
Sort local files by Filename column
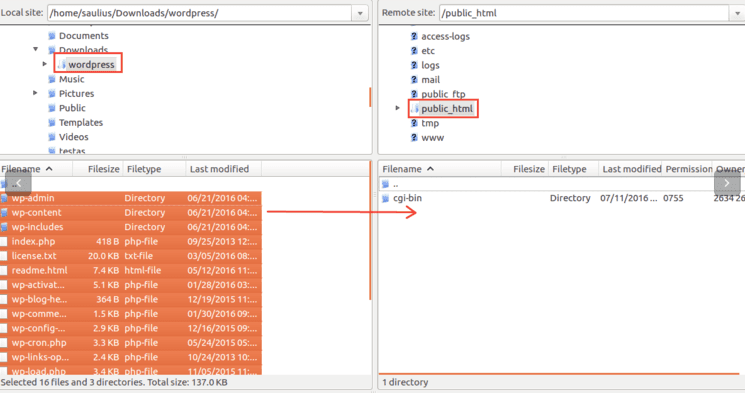point(36,169)
